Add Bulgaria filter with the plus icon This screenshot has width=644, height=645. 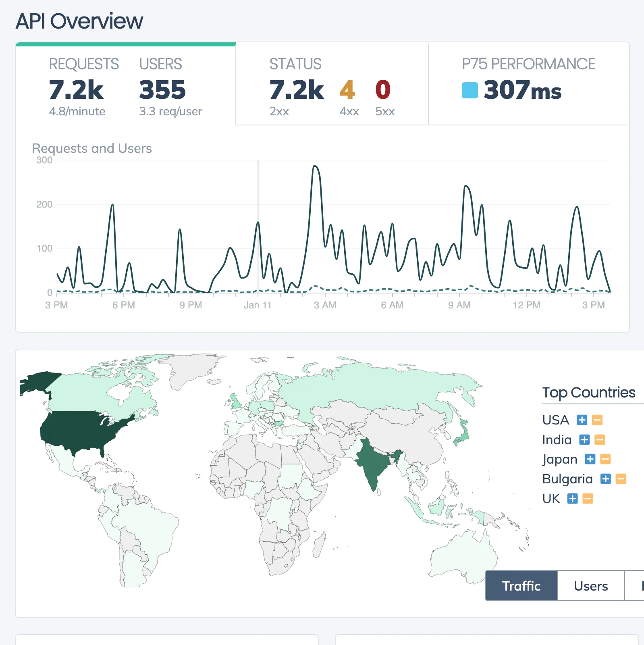606,479
